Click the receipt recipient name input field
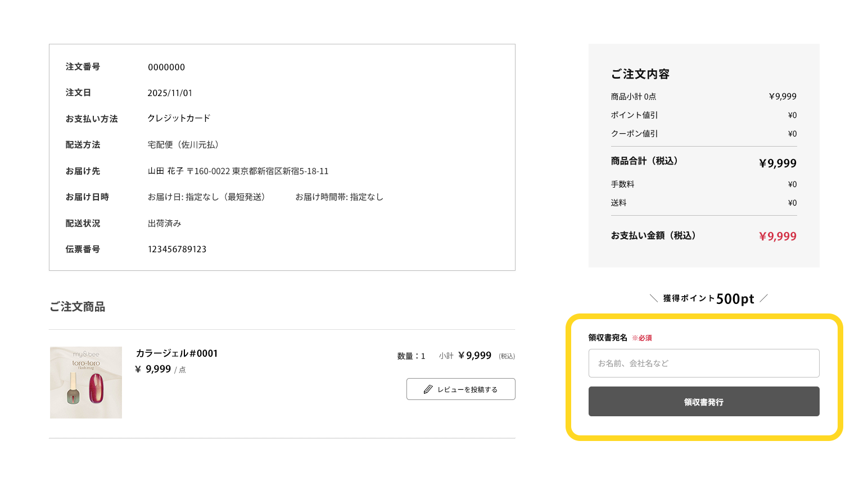 click(x=703, y=363)
